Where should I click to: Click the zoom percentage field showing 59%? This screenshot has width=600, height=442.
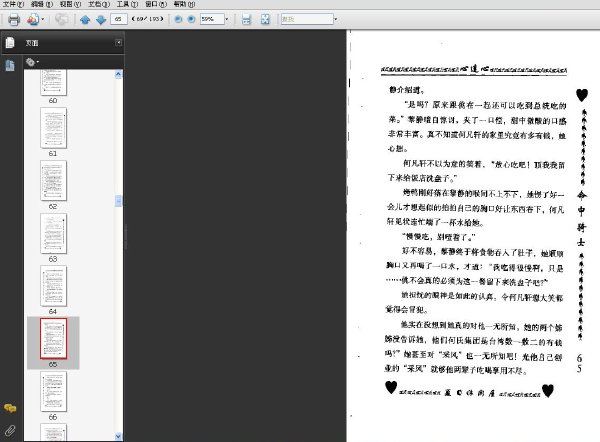point(212,19)
